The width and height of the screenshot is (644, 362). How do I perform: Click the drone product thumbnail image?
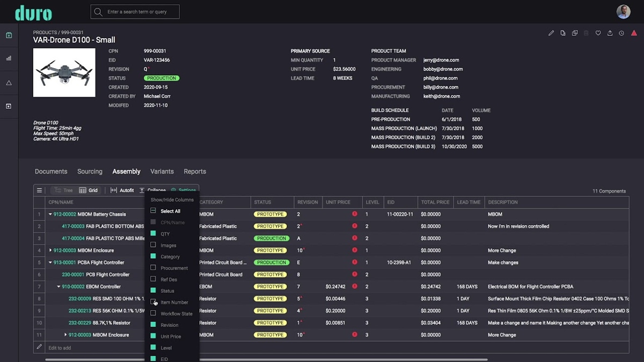64,72
